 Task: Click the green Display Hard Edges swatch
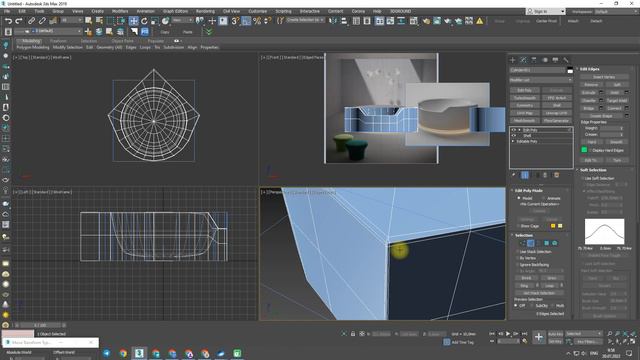click(584, 150)
